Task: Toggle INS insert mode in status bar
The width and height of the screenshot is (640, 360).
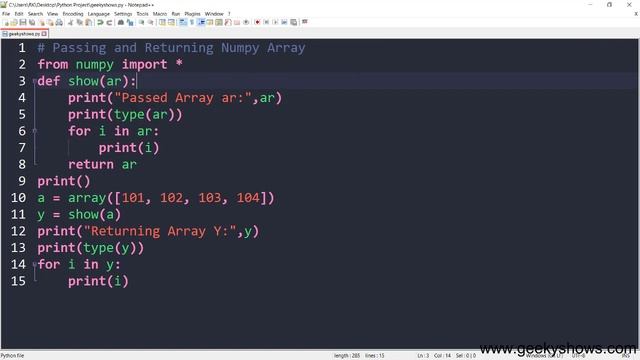Action: pos(625,356)
